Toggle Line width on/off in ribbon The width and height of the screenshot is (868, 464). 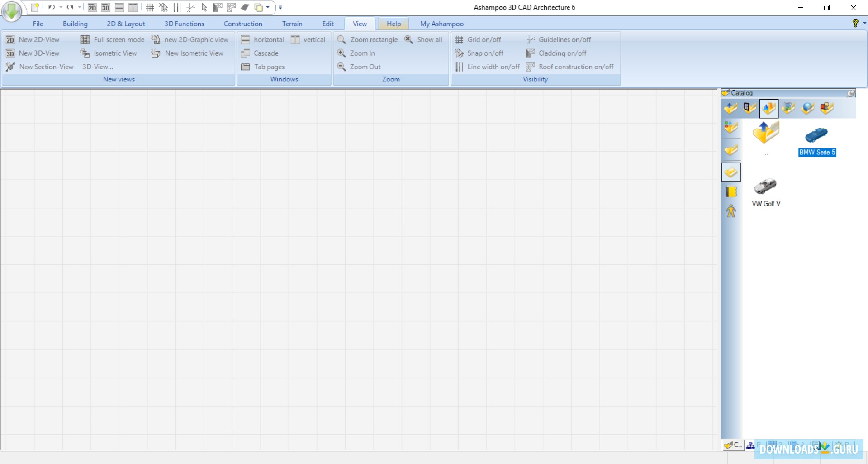[487, 67]
